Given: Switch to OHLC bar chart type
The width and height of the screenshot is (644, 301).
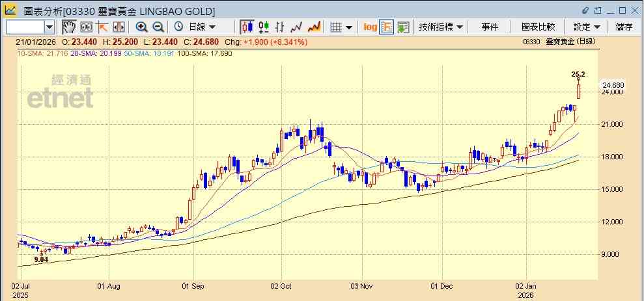Looking at the screenshot, I should [x=280, y=27].
